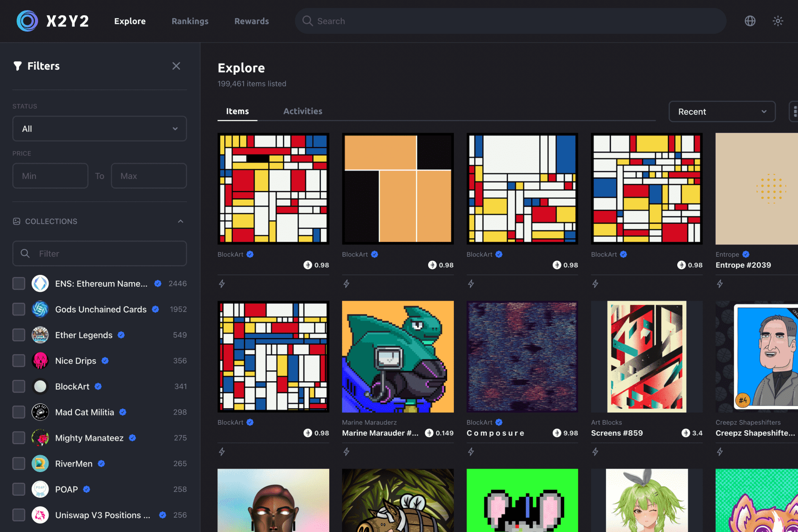Open the language selector globe icon
The height and width of the screenshot is (532, 798).
click(x=750, y=21)
